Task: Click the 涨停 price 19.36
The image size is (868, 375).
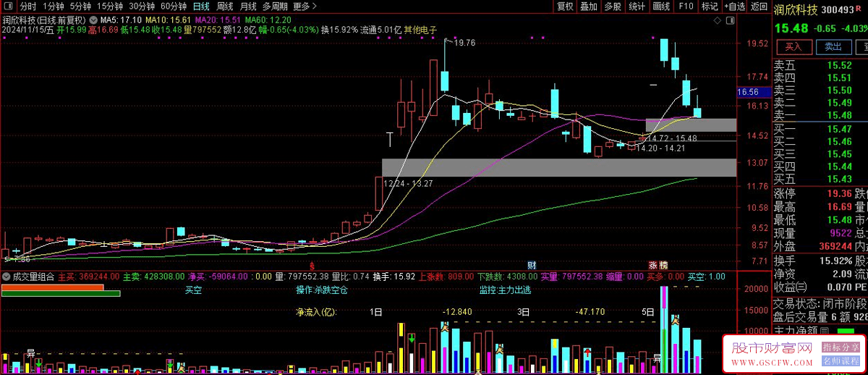Action: [x=839, y=193]
